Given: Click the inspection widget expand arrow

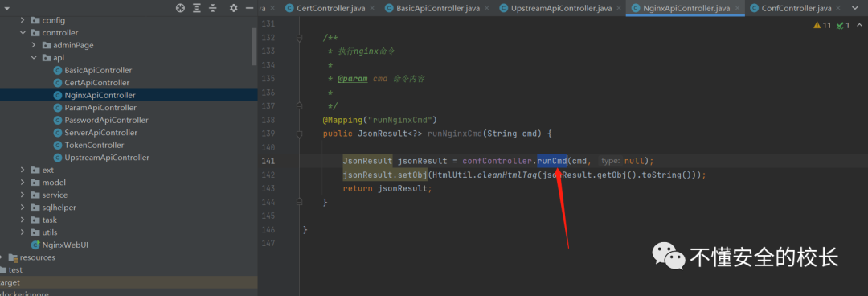Looking at the screenshot, I should (860, 26).
